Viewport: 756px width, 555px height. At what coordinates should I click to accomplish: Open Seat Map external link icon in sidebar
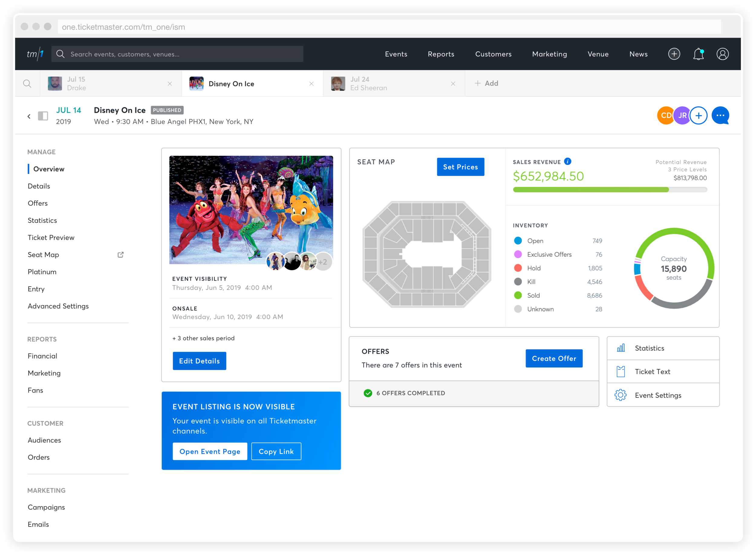point(121,255)
